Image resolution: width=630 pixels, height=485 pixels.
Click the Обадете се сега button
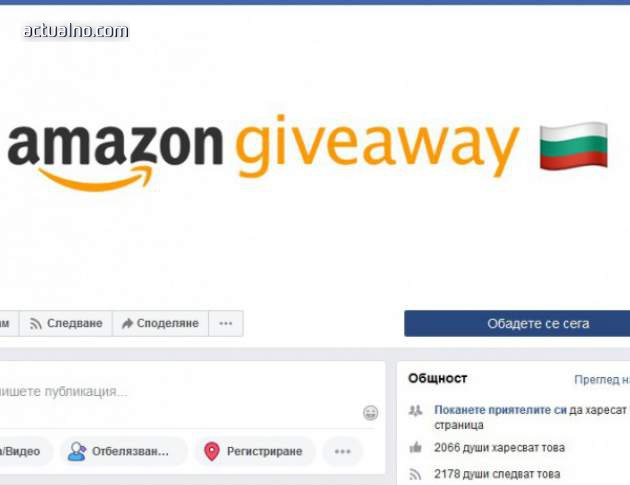tap(517, 323)
